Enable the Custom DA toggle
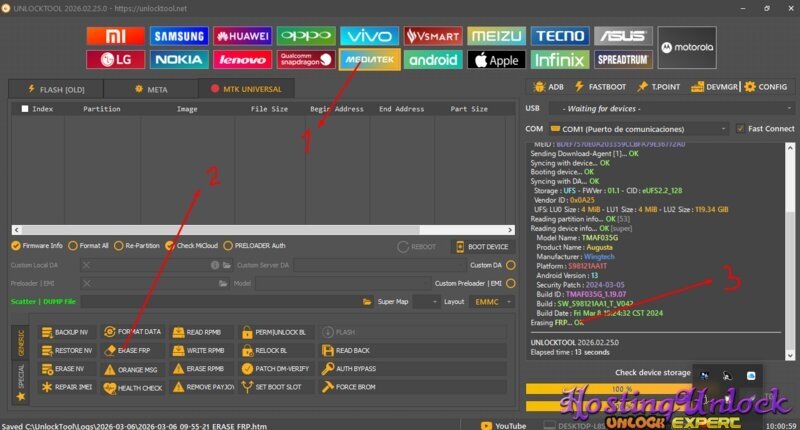This screenshot has width=800, height=430. [x=510, y=265]
